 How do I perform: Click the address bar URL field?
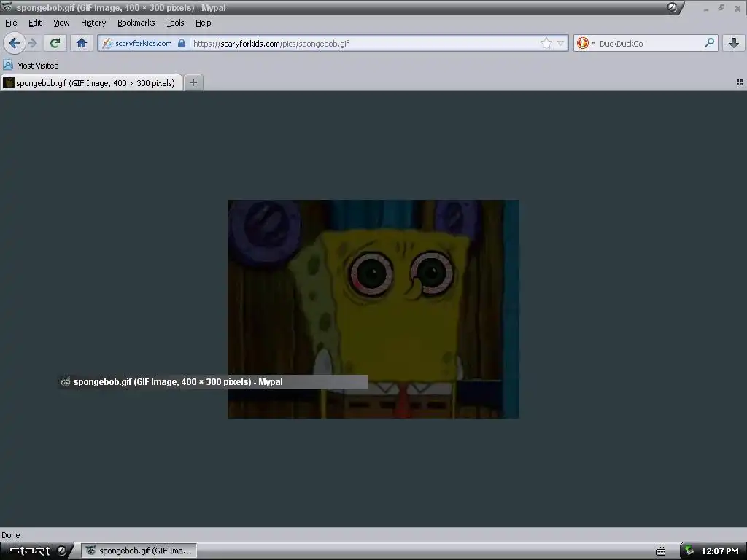click(x=365, y=43)
